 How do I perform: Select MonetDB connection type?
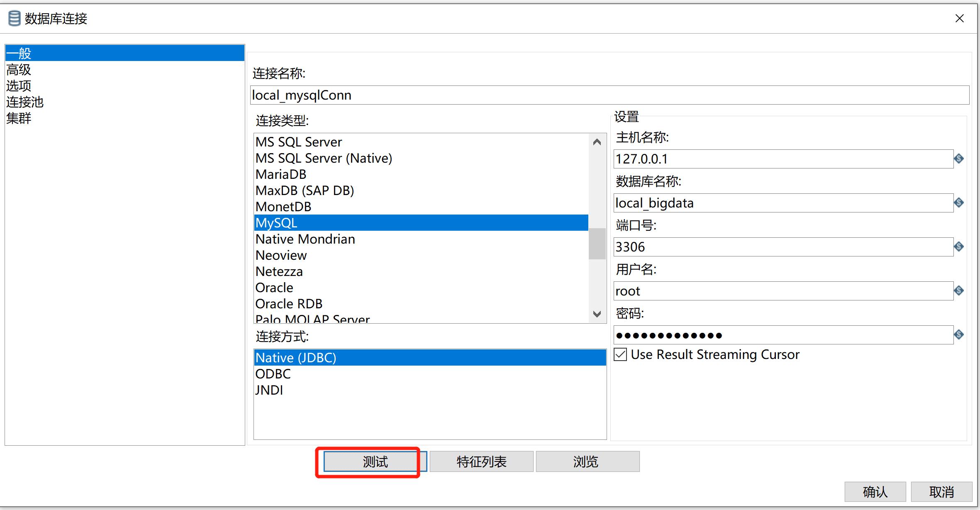pyautogui.click(x=421, y=207)
